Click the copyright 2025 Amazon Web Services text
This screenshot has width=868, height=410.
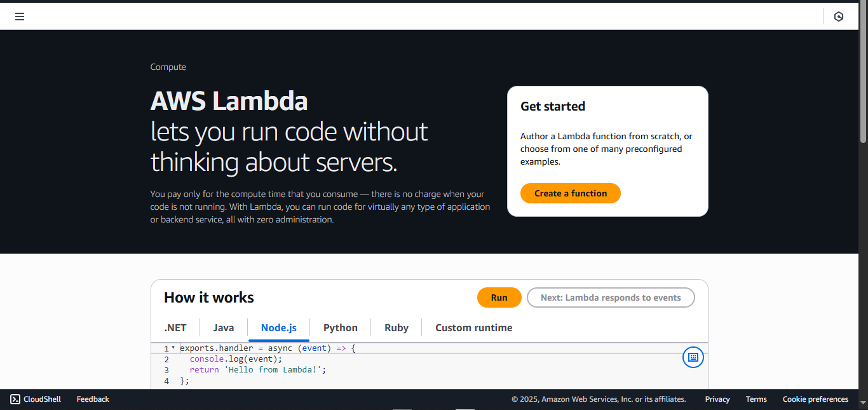(x=599, y=399)
